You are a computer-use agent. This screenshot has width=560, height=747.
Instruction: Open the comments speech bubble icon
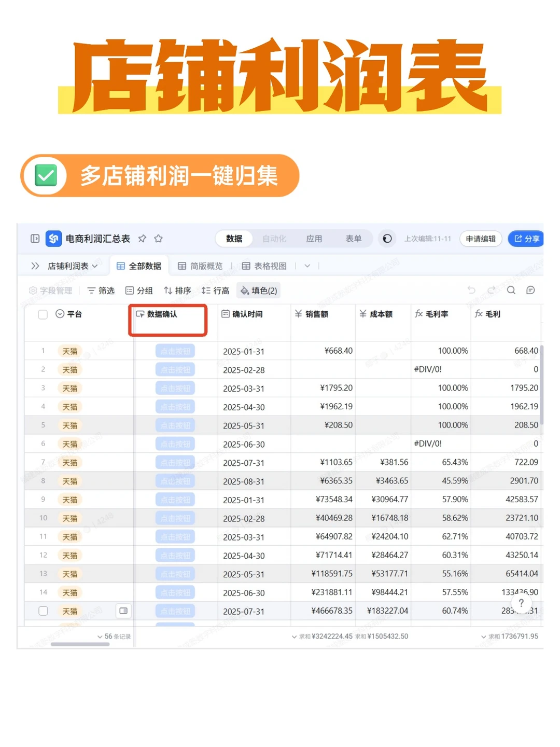(x=530, y=290)
